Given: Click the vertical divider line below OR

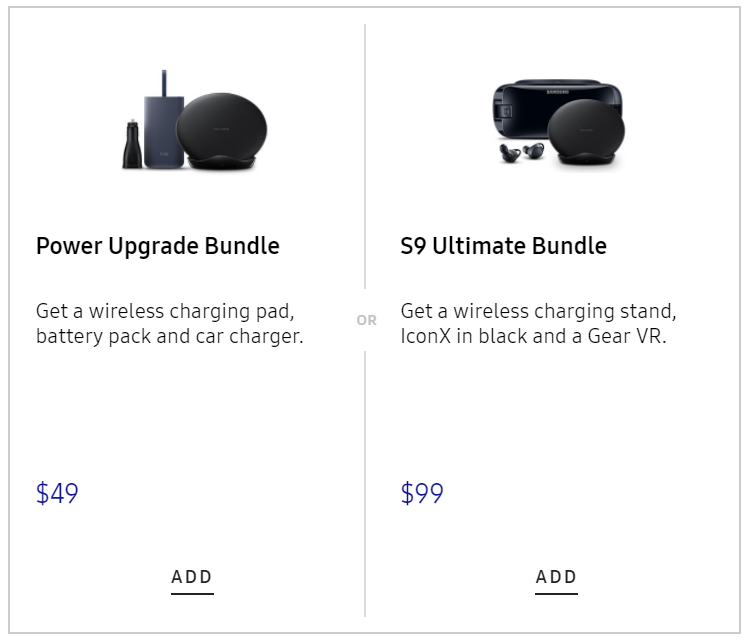Looking at the screenshot, I should click(x=365, y=480).
